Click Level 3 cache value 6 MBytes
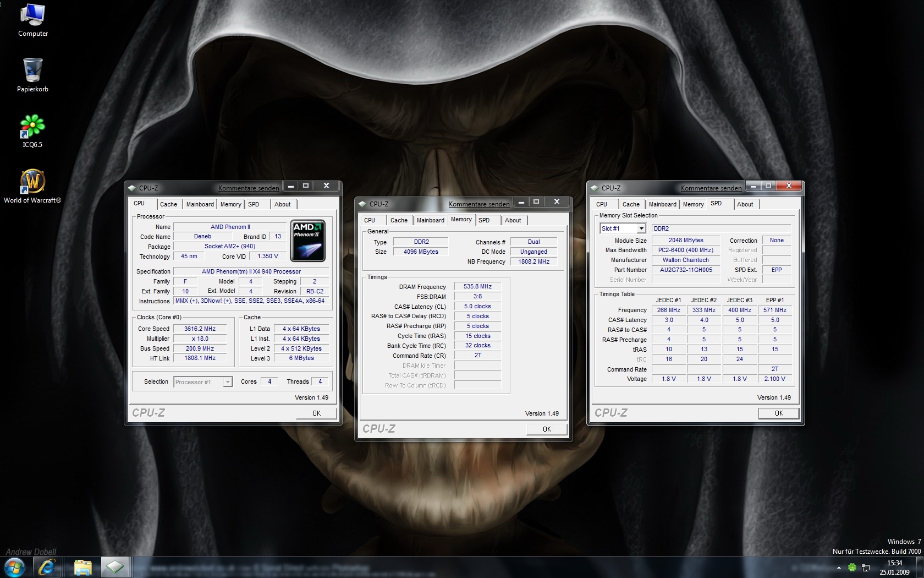 301,358
